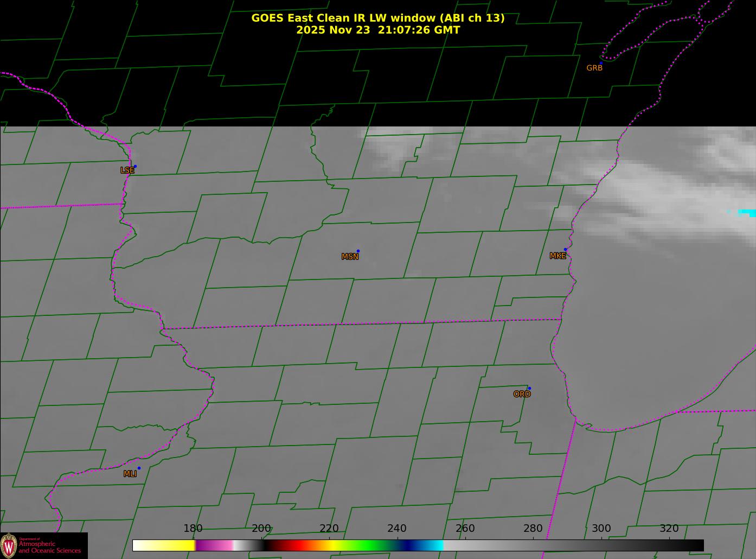Pick the 280 colorbar tick label
The height and width of the screenshot is (559, 756).
(533, 529)
